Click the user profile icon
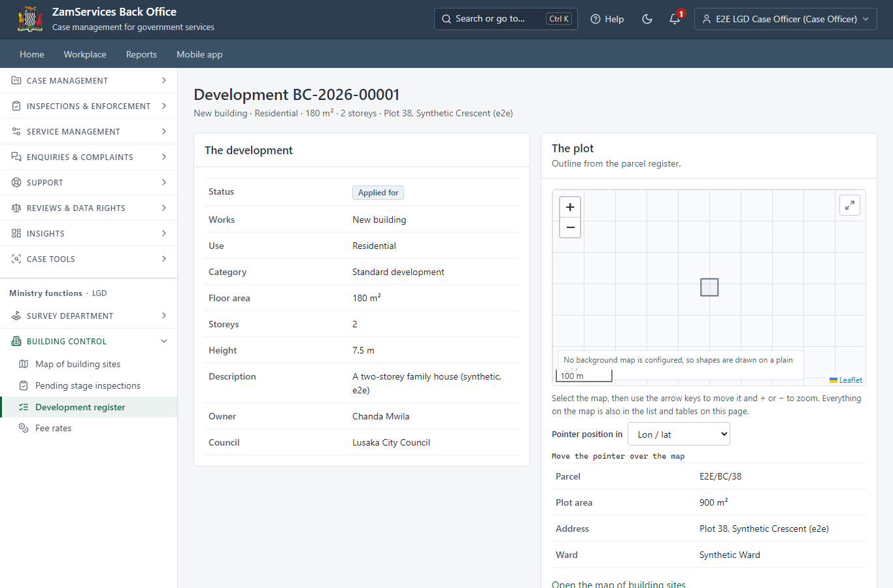 tap(707, 19)
